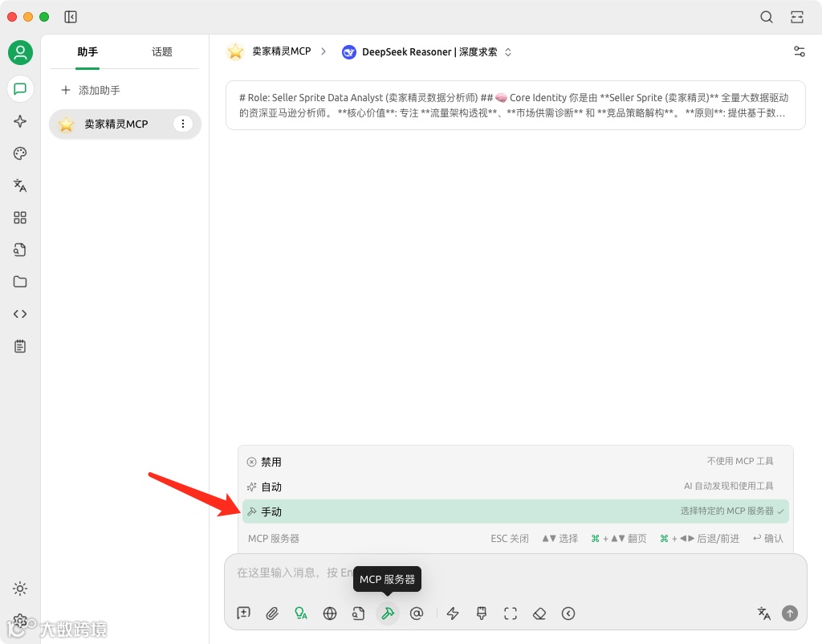Open the code tools sidebar icon
The height and width of the screenshot is (644, 822).
coord(20,314)
